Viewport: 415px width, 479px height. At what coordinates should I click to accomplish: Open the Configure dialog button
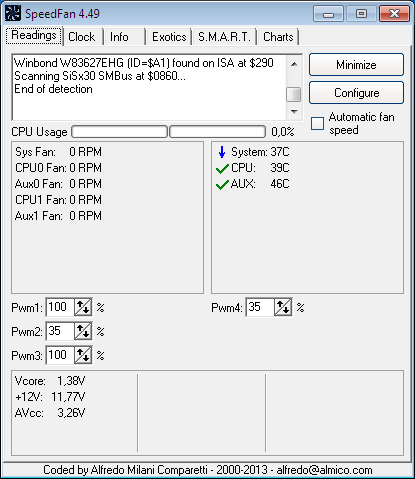pos(356,93)
